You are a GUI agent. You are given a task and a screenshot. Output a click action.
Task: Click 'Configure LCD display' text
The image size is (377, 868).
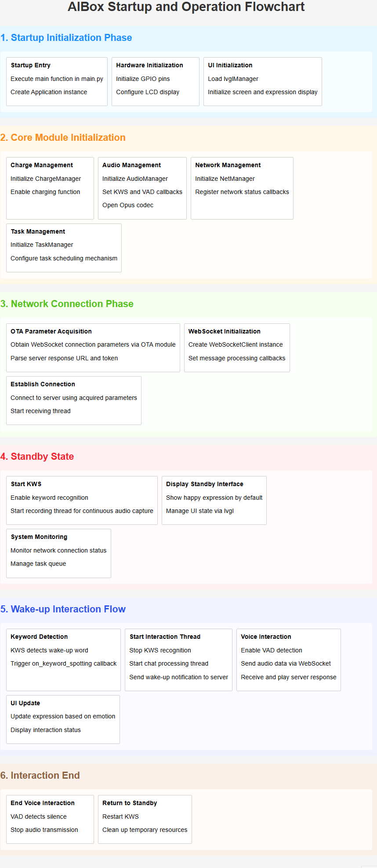click(148, 92)
